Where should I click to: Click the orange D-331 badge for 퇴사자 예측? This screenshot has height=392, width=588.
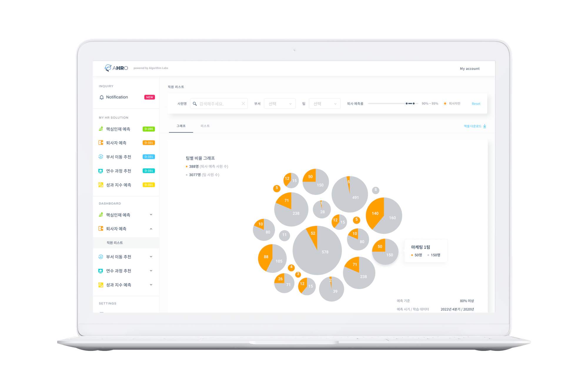[x=149, y=143]
